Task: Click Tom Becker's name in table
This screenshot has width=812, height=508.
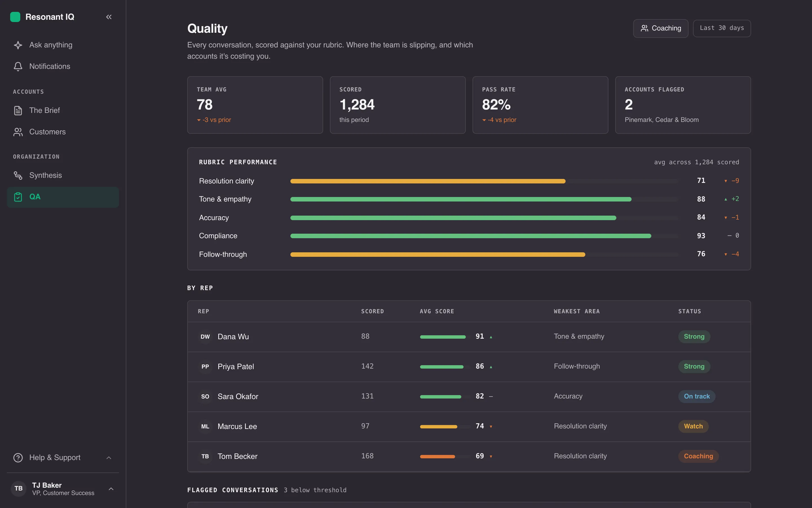Action: tap(238, 456)
